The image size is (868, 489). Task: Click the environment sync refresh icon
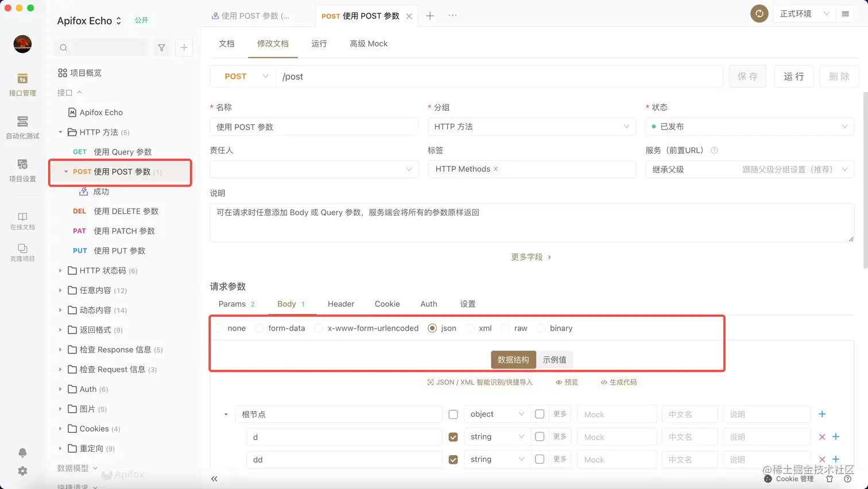point(759,13)
